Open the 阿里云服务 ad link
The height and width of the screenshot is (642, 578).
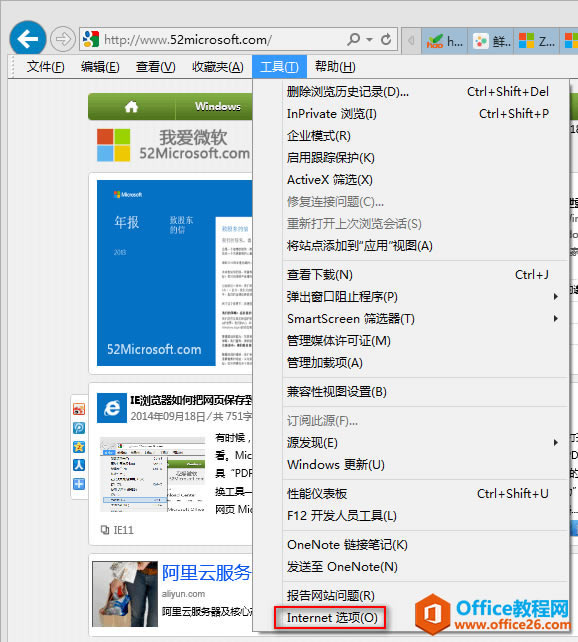206,572
